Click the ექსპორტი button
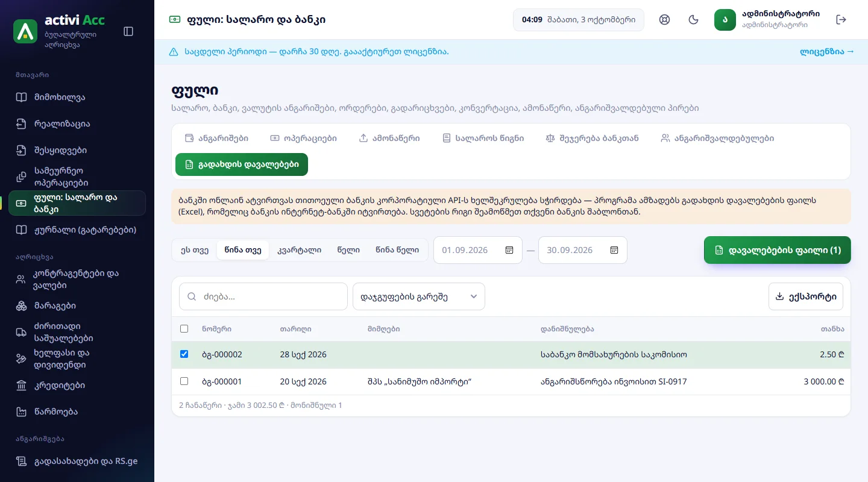The image size is (868, 482). [x=806, y=296]
